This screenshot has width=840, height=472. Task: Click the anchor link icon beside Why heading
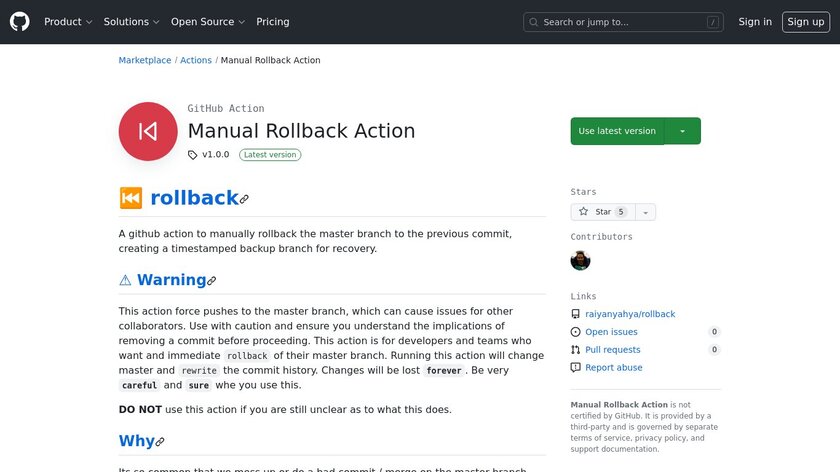[160, 442]
